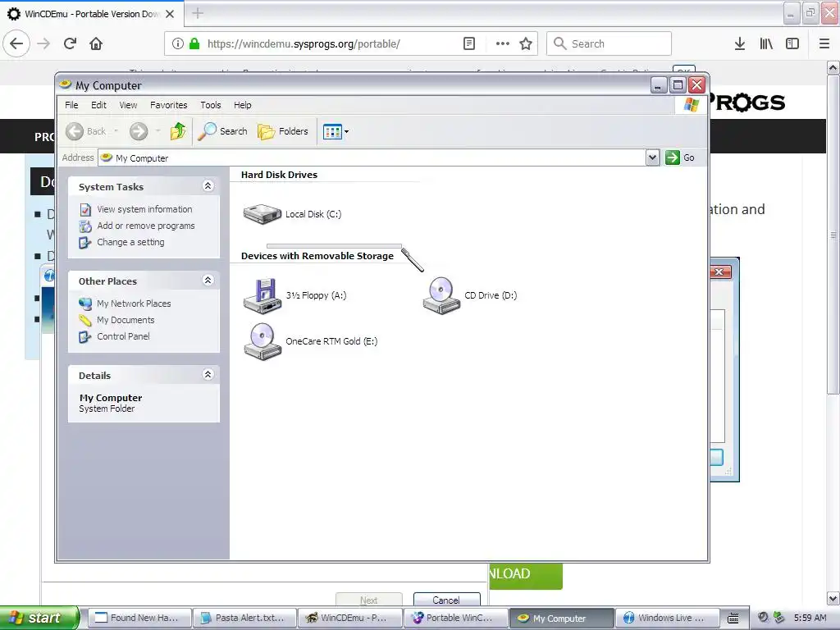This screenshot has width=840, height=630.
Task: Click Change a setting link
Action: coord(130,242)
